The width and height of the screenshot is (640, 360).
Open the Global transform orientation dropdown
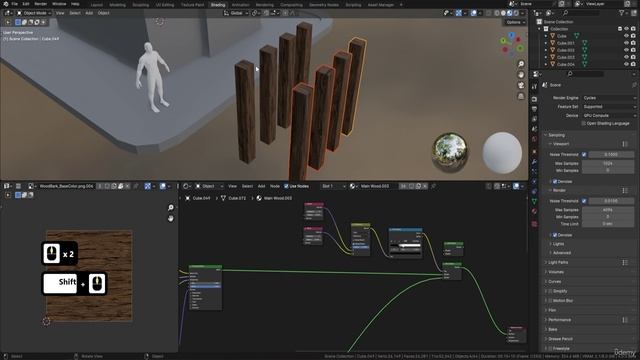pos(236,13)
